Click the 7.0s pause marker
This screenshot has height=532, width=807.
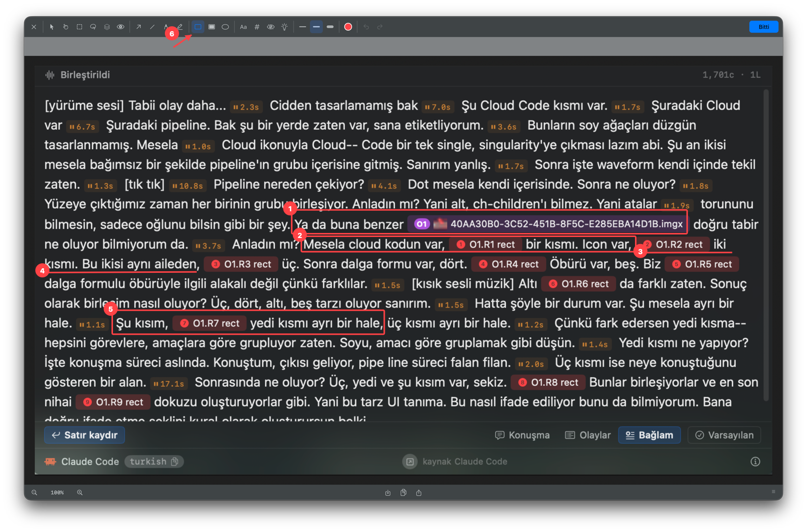(x=438, y=107)
